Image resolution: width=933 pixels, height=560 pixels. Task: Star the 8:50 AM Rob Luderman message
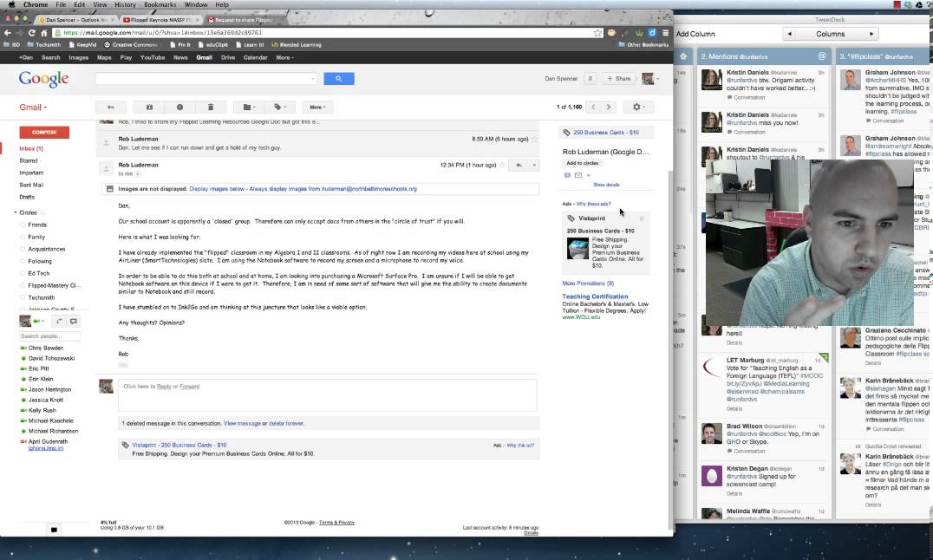point(534,139)
